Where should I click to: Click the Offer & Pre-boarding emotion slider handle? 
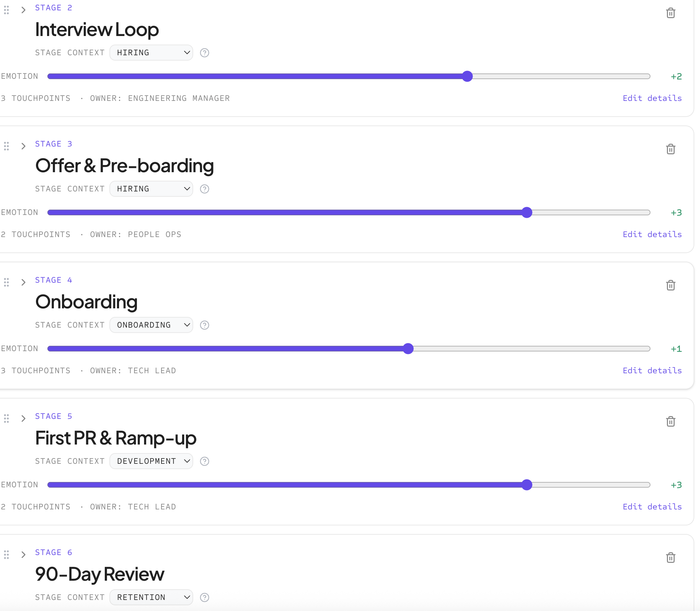click(527, 212)
